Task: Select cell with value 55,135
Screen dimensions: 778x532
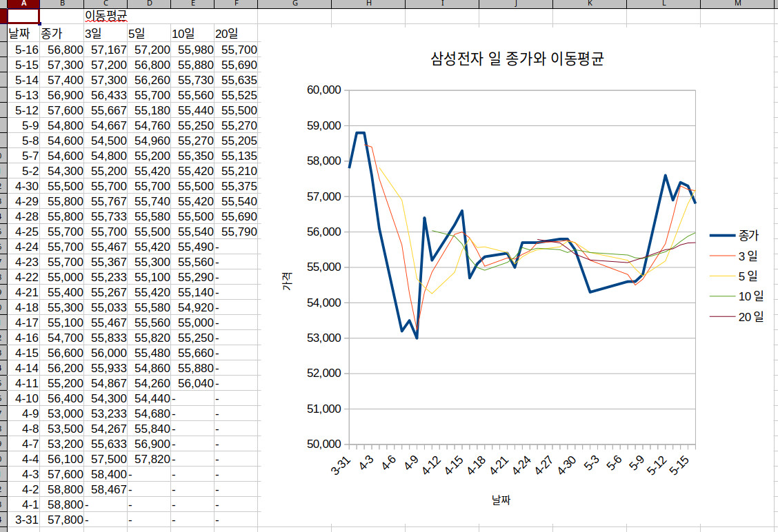Action: pos(236,156)
